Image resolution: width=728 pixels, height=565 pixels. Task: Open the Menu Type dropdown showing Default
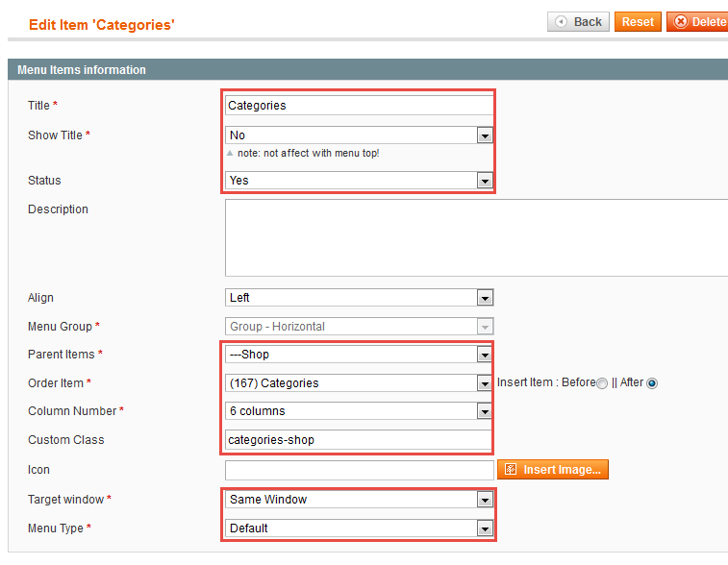pyautogui.click(x=359, y=528)
